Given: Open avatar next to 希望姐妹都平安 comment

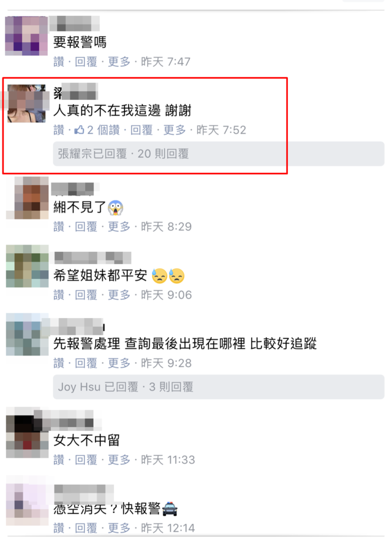Looking at the screenshot, I should coord(27,266).
